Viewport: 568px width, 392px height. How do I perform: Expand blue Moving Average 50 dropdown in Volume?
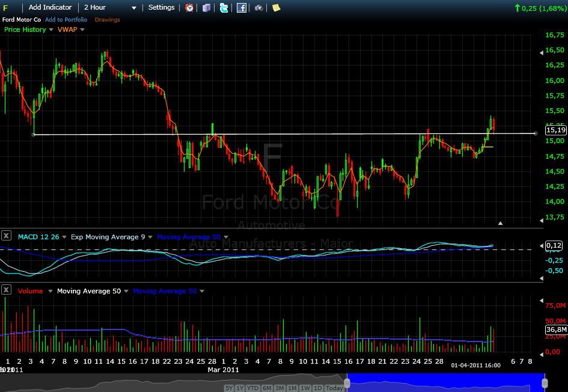click(202, 291)
